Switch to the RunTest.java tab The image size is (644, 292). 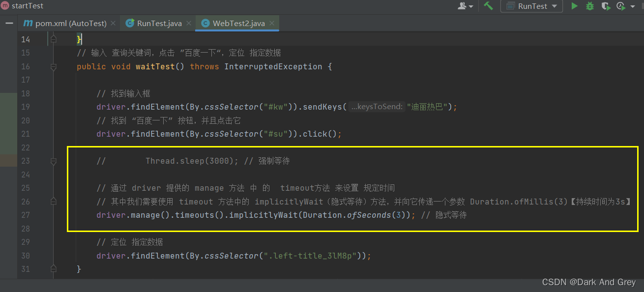click(x=153, y=23)
